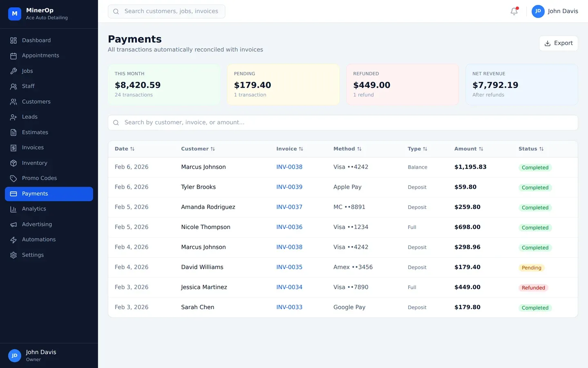Switch to the Dashboard view

(x=36, y=40)
